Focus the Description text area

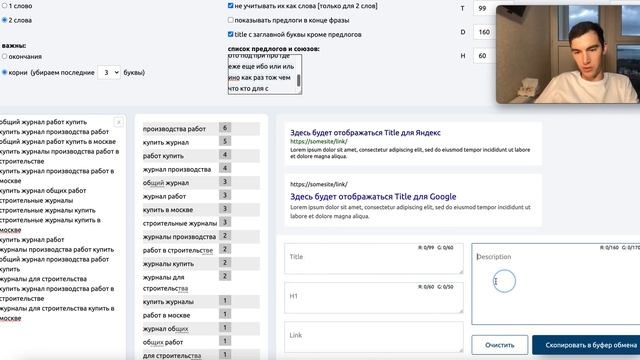pyautogui.click(x=556, y=284)
